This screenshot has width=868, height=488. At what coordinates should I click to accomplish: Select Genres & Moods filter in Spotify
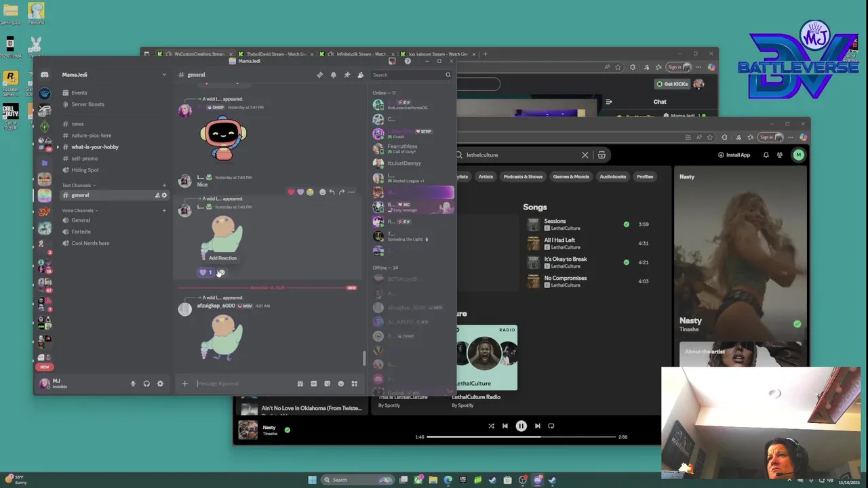click(x=571, y=177)
